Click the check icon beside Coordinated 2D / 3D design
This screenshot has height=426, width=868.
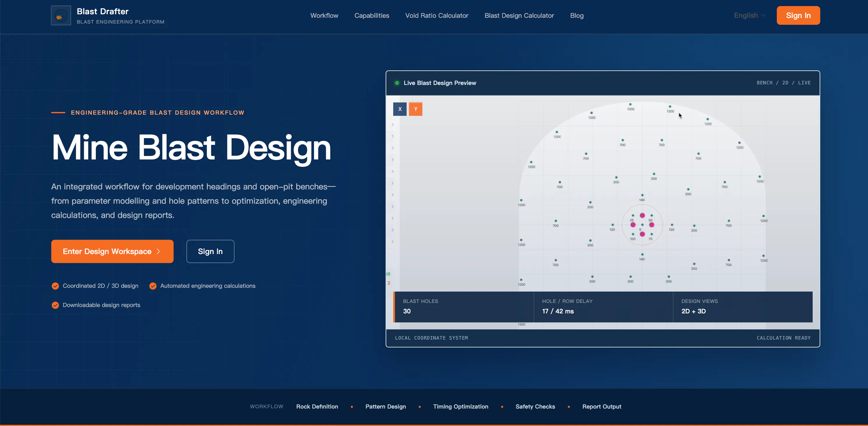[55, 286]
